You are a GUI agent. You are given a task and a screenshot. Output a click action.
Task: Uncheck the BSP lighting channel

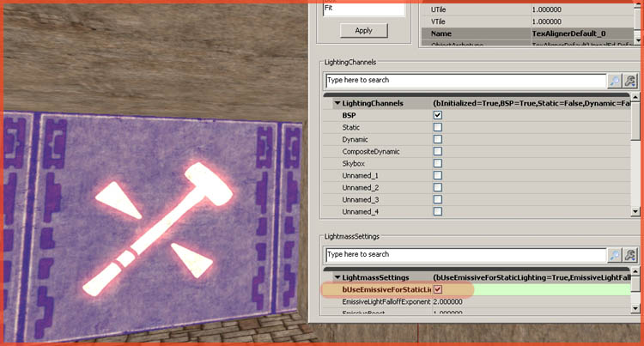click(x=438, y=115)
